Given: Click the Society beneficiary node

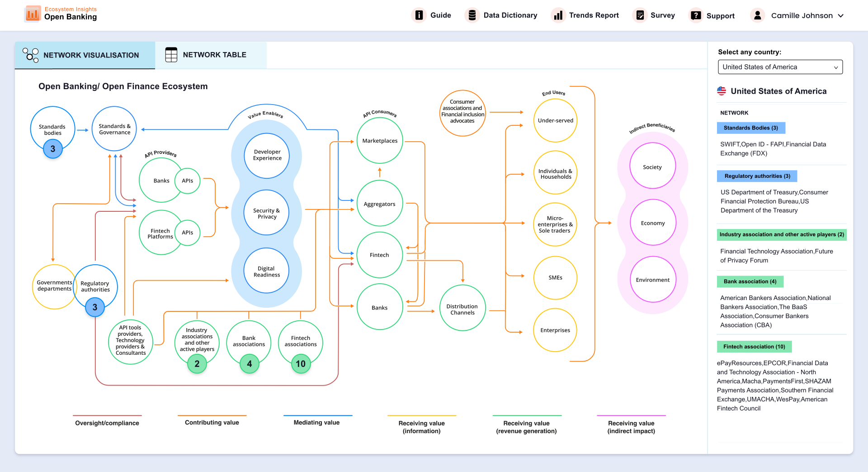Looking at the screenshot, I should [x=652, y=166].
